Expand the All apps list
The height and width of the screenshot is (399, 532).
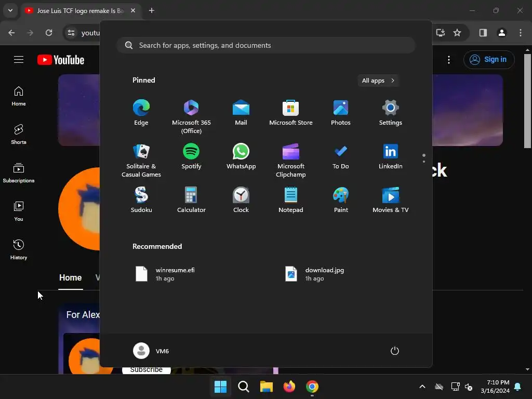point(378,81)
